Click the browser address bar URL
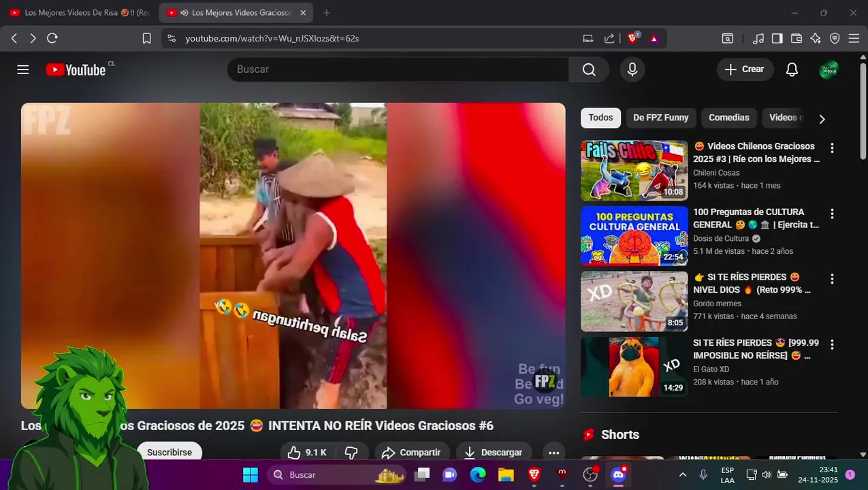The height and width of the screenshot is (490, 868). (272, 38)
